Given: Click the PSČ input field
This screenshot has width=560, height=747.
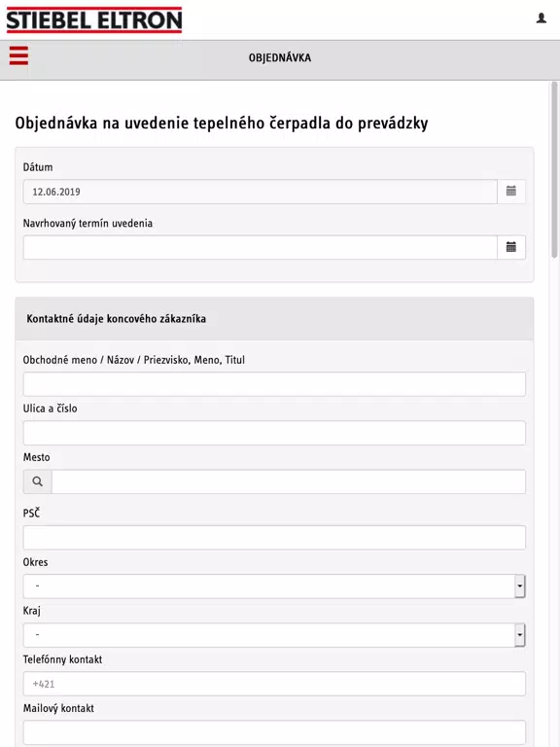Looking at the screenshot, I should click(x=274, y=537).
